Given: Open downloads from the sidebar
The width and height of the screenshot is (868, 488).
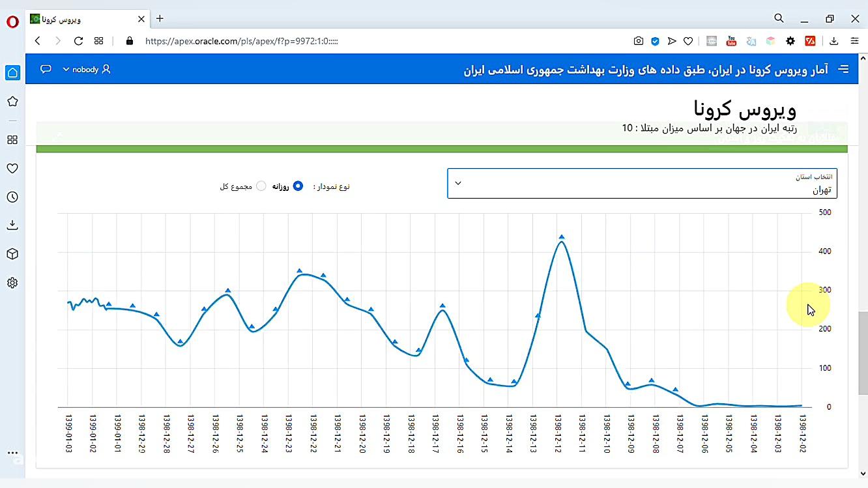Looking at the screenshot, I should 12,225.
